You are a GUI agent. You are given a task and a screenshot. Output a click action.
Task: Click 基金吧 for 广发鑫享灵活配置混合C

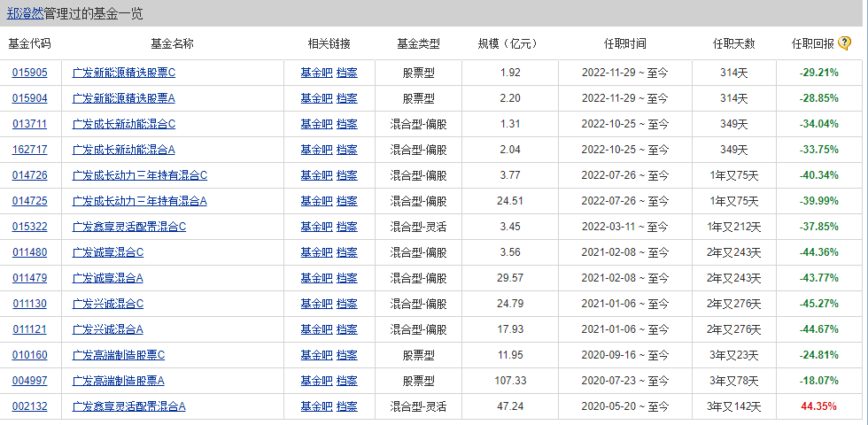pyautogui.click(x=316, y=227)
